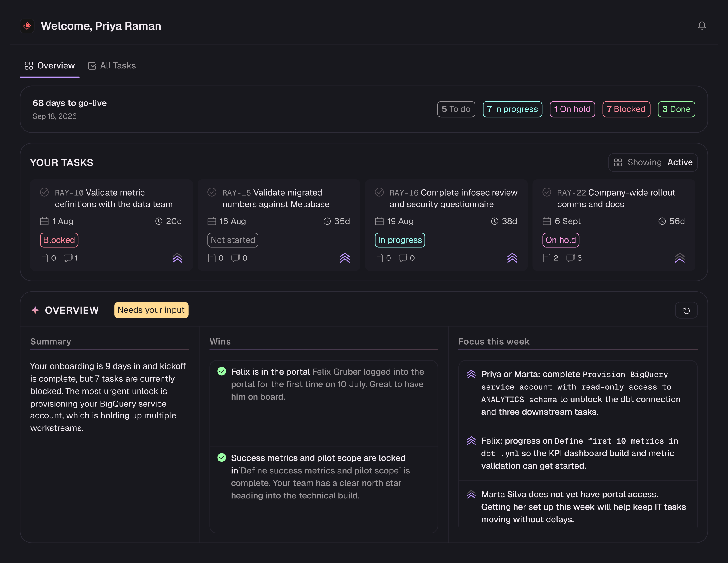Click clock icon beside 38d
Viewport: 728px width, 563px height.
[495, 221]
